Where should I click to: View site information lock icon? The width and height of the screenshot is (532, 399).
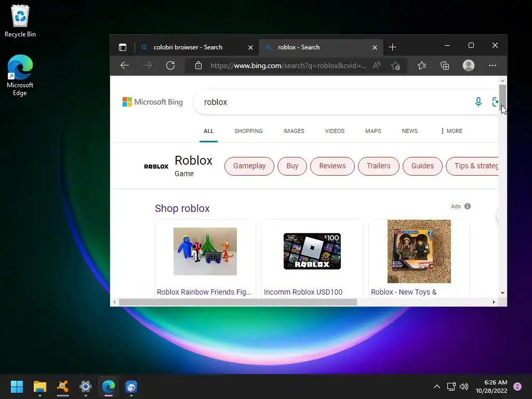198,65
